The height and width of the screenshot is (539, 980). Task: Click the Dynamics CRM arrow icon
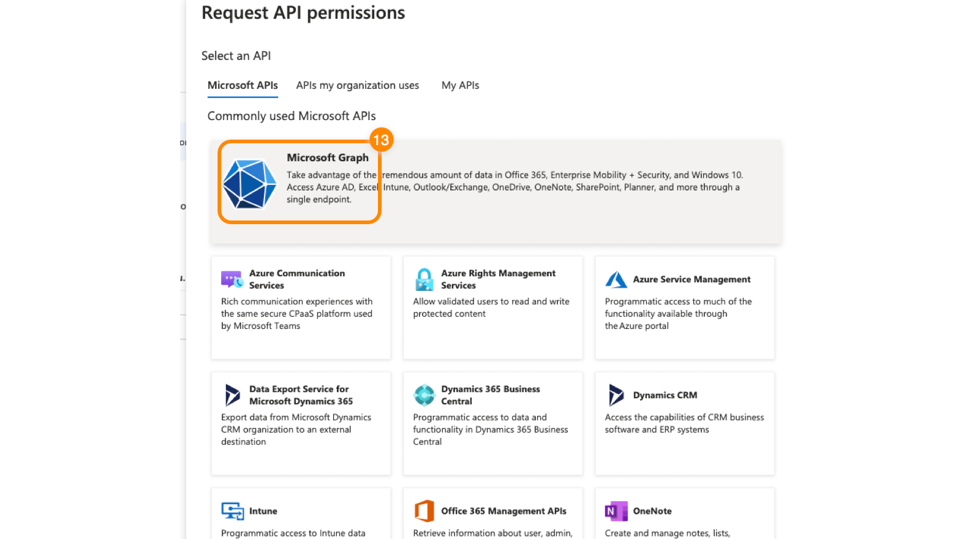pos(616,395)
